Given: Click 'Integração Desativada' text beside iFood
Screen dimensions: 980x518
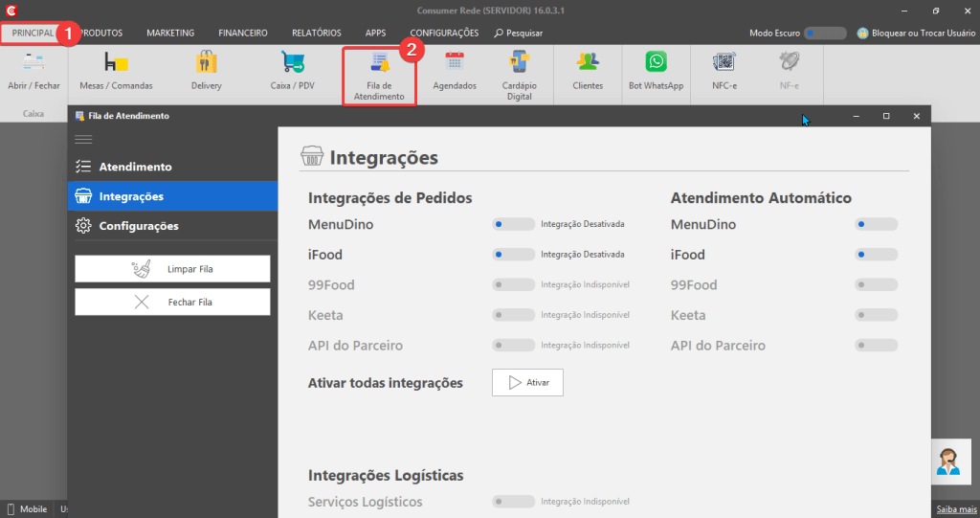Looking at the screenshot, I should [583, 255].
